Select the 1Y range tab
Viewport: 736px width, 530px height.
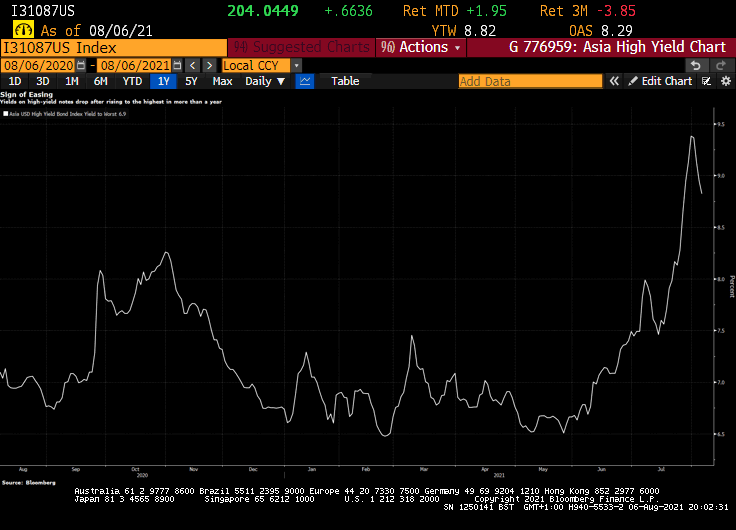pyautogui.click(x=163, y=81)
